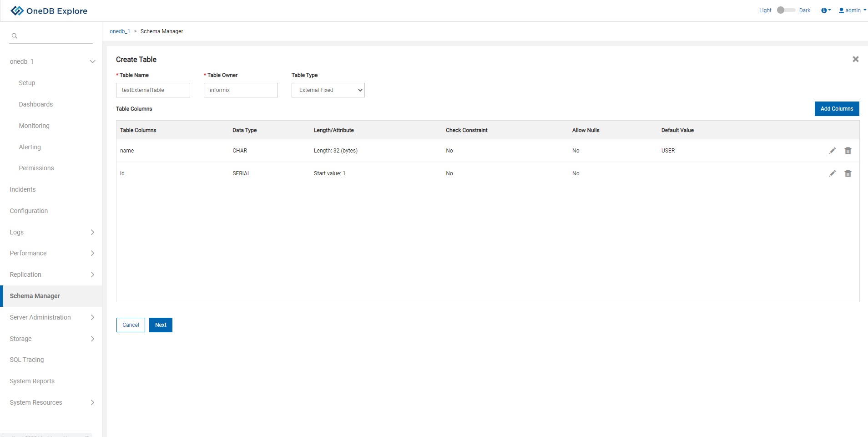Expand the Performance menu section
Image resolution: width=868 pixels, height=437 pixels.
pyautogui.click(x=92, y=253)
